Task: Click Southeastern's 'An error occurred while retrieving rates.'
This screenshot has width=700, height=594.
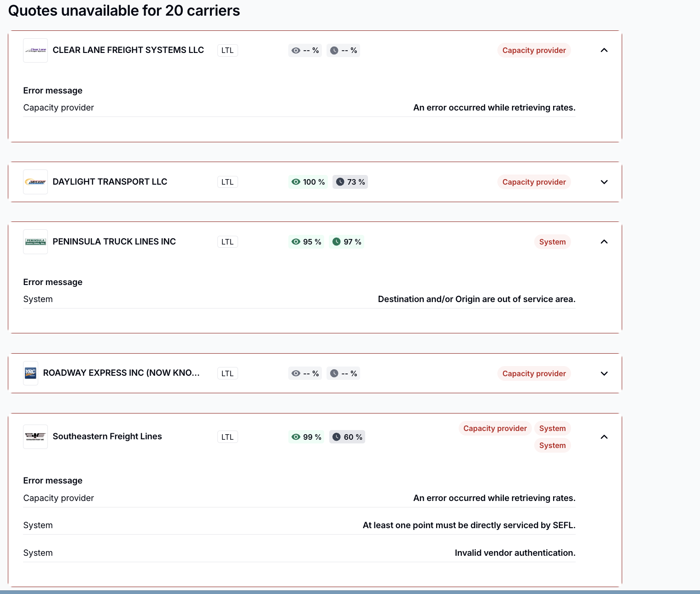Action: pos(495,498)
